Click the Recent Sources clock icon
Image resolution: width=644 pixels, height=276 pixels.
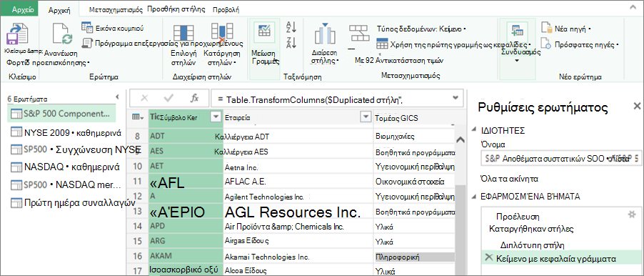[546, 43]
